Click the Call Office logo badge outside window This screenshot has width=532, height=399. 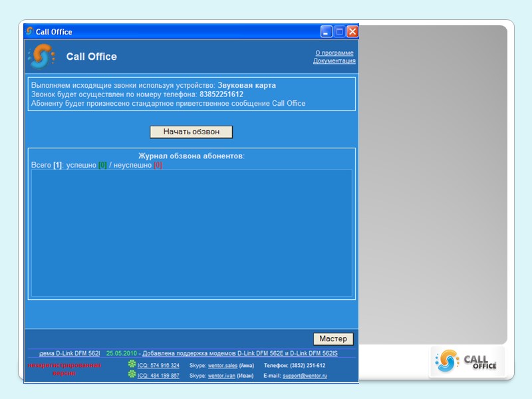(467, 362)
